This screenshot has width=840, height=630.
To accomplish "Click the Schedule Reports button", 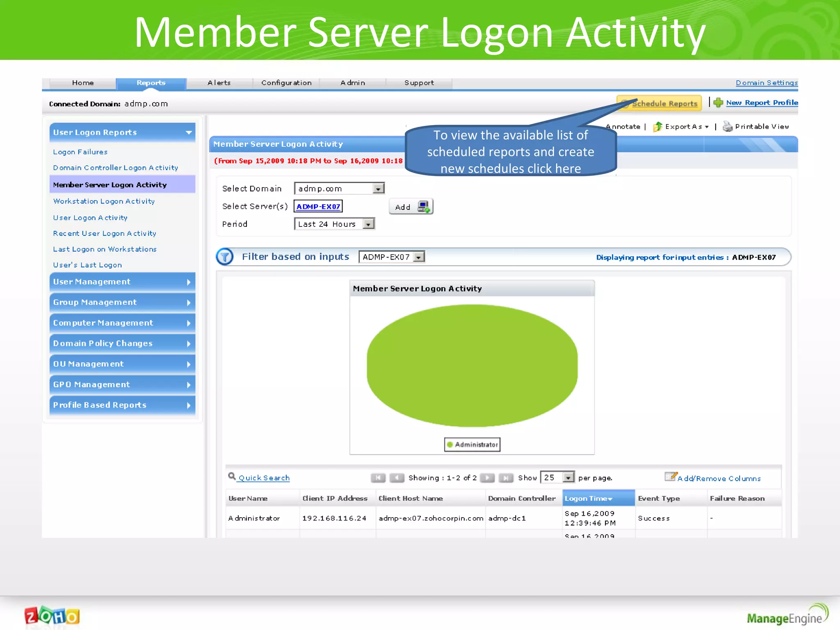I will [659, 103].
